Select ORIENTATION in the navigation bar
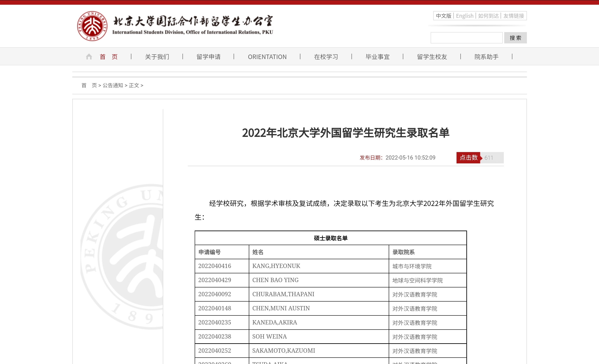 coord(267,57)
